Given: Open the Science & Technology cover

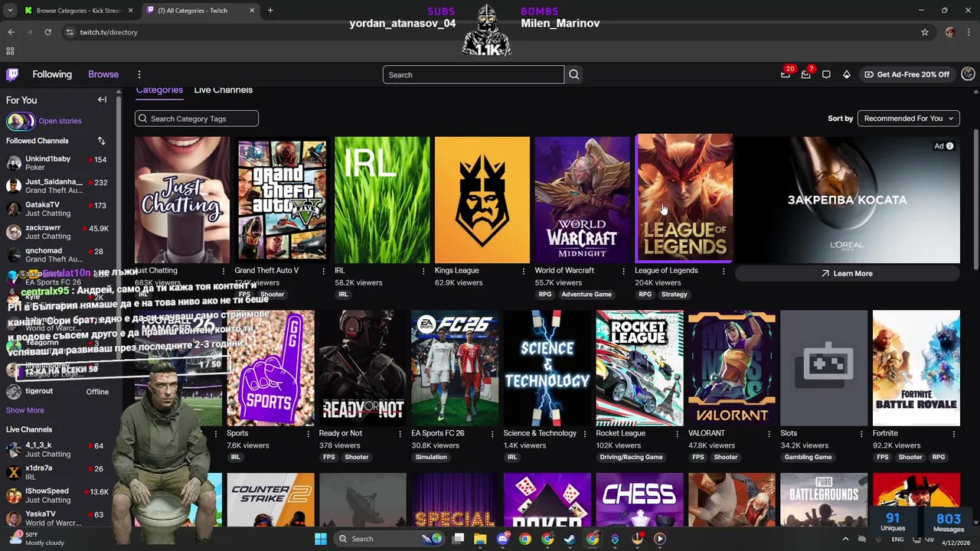Looking at the screenshot, I should [x=547, y=367].
